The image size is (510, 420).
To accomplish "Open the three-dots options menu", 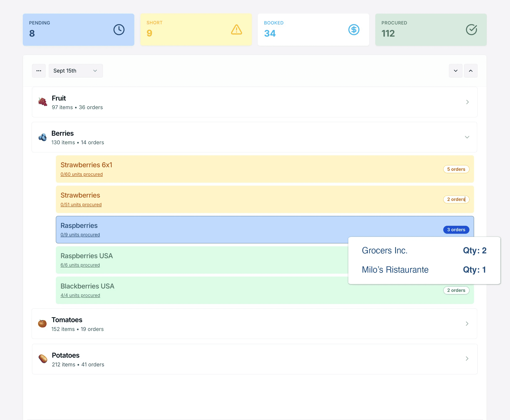I will click(39, 71).
